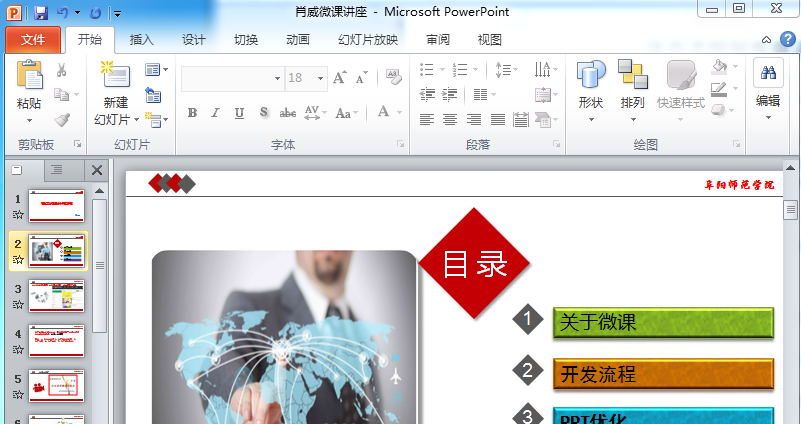The image size is (801, 424).
Task: Save the presentation from quick access toolbar
Action: 40,13
